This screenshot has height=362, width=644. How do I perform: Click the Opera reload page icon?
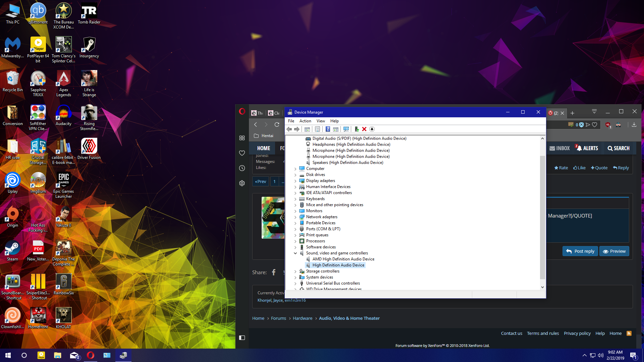pos(277,125)
